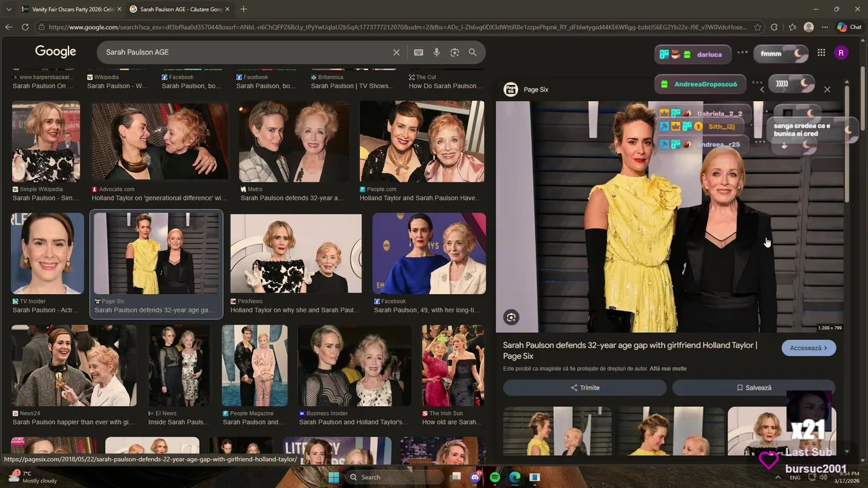Image resolution: width=868 pixels, height=488 pixels.
Task: Open the Page Six article title link
Action: (x=629, y=350)
